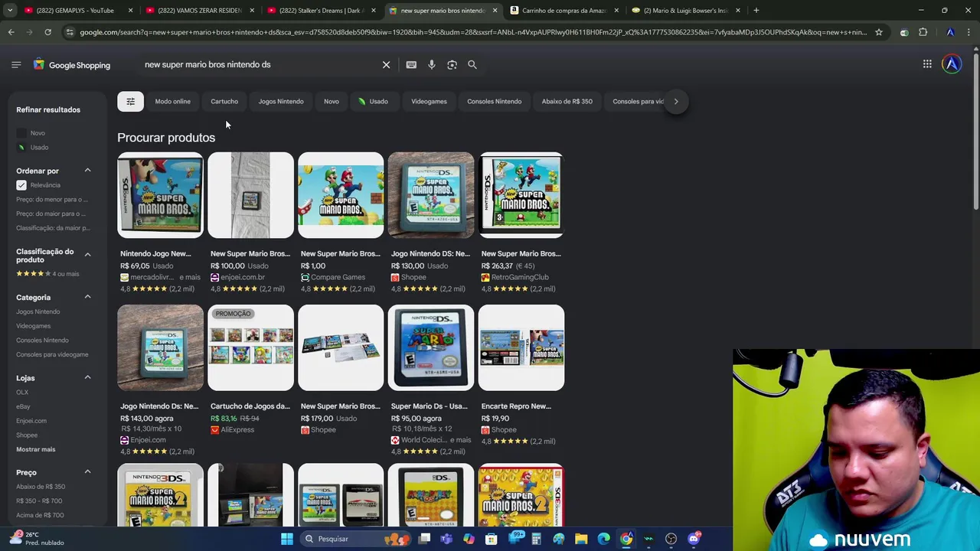Open the Google Shopping hamburger menu
Image resolution: width=980 pixels, height=551 pixels.
pyautogui.click(x=16, y=65)
